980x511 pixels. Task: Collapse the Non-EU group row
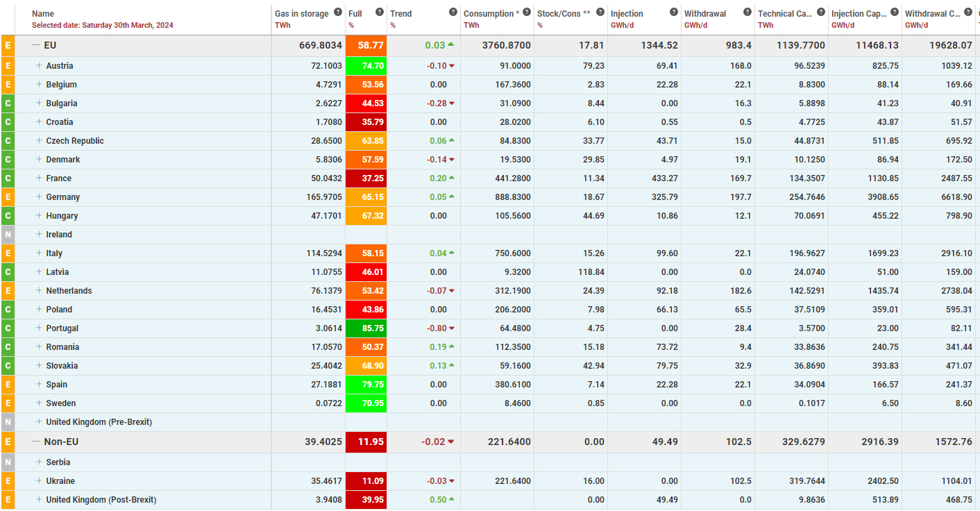click(36, 442)
